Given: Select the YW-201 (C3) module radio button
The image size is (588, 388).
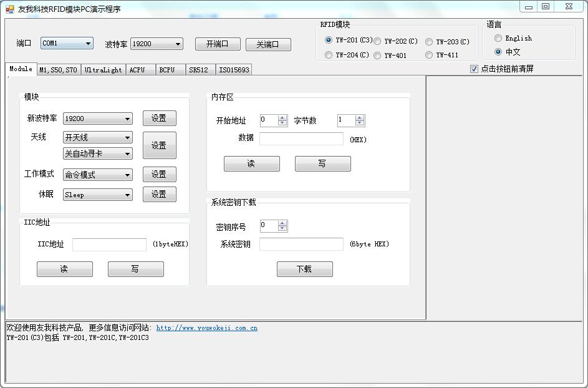Looking at the screenshot, I should [329, 41].
